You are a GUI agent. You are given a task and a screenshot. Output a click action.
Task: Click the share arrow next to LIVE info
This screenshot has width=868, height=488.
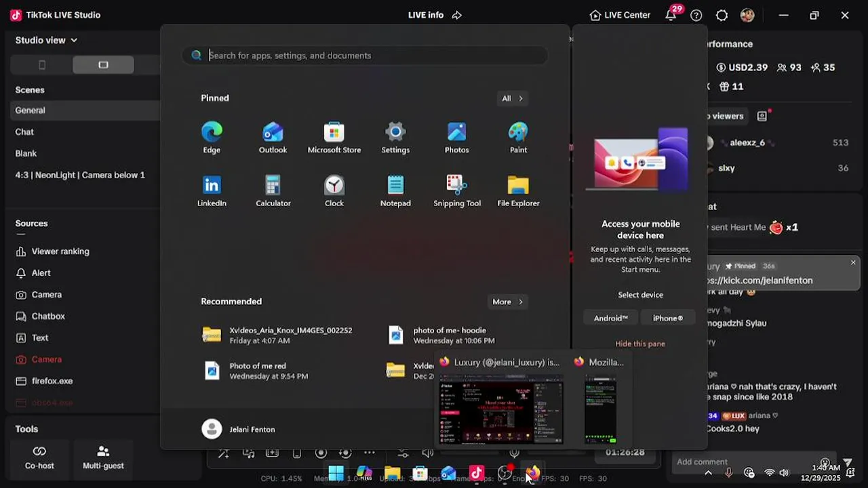(457, 15)
